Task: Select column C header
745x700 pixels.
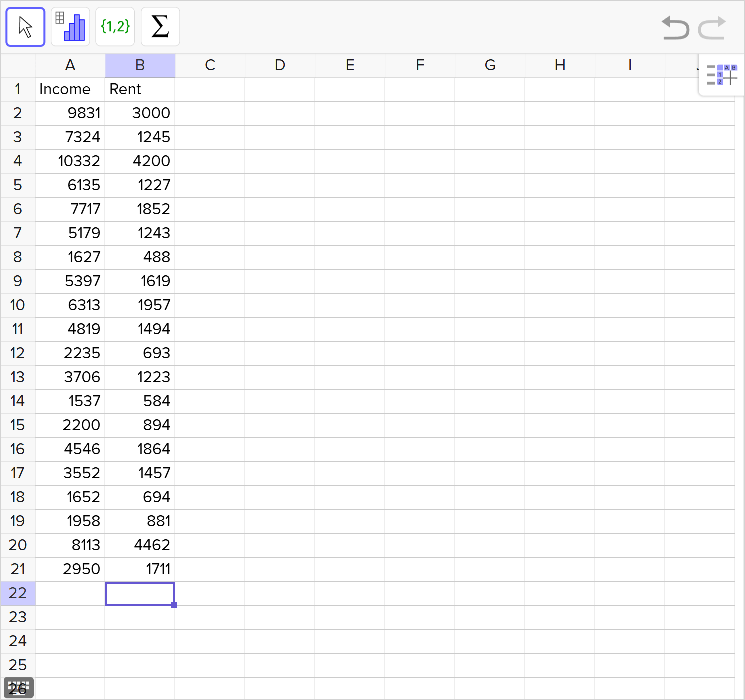Action: (x=210, y=65)
